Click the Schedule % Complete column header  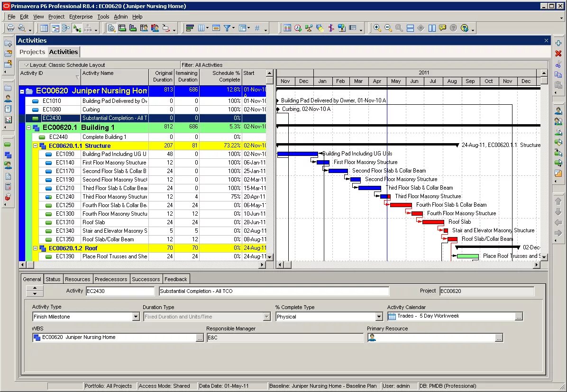[x=220, y=77]
